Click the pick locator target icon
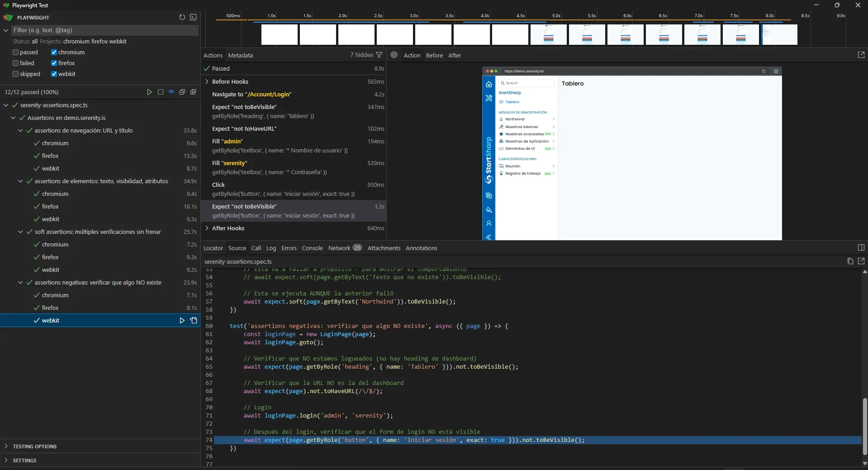Image resolution: width=868 pixels, height=470 pixels. click(x=393, y=55)
